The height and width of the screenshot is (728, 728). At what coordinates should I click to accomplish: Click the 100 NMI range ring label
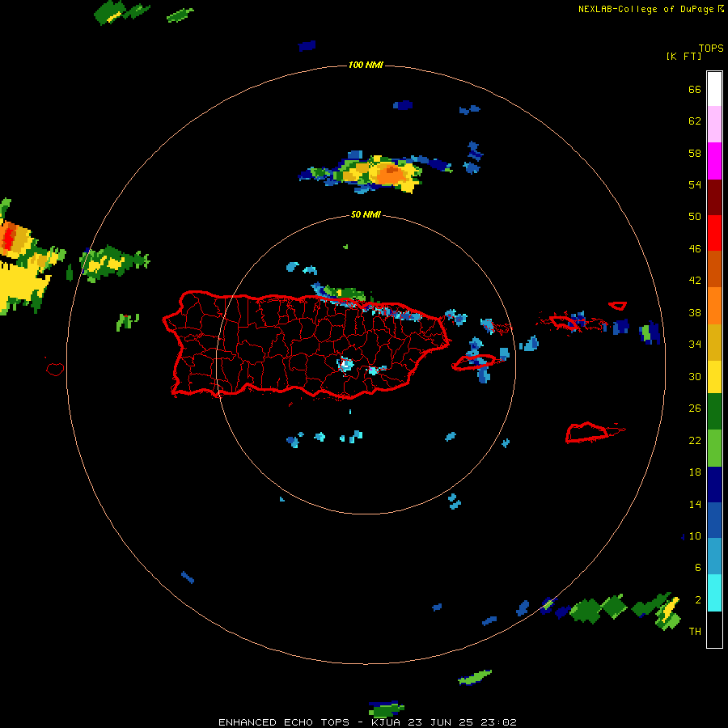(x=366, y=65)
